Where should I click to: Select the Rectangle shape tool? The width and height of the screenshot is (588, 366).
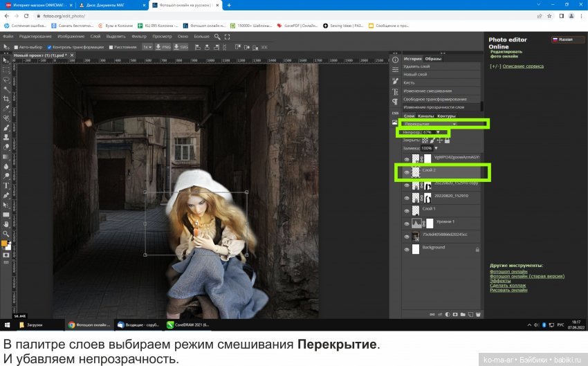pyautogui.click(x=6, y=214)
